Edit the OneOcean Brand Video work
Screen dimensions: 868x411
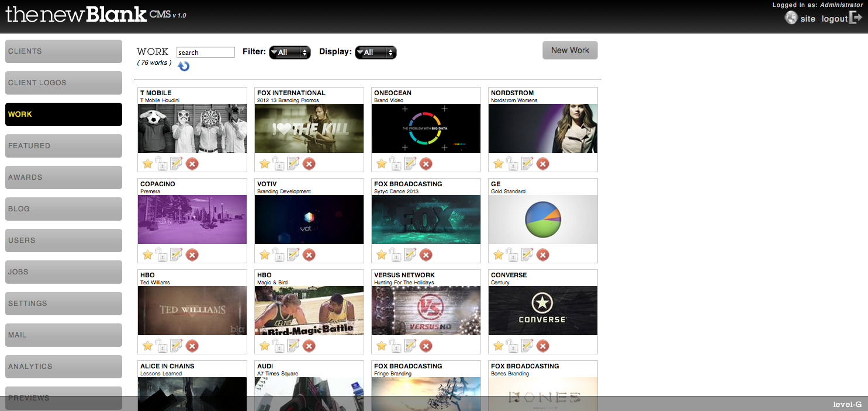(410, 163)
